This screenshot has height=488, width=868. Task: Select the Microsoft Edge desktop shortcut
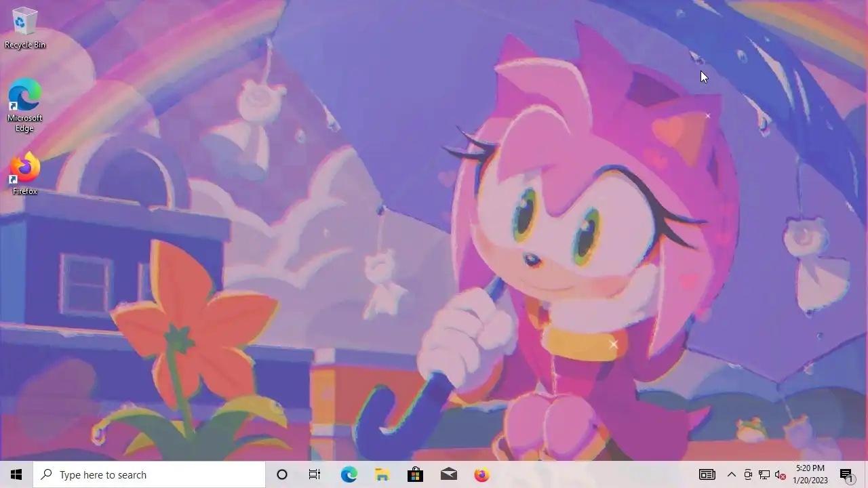coord(25,106)
